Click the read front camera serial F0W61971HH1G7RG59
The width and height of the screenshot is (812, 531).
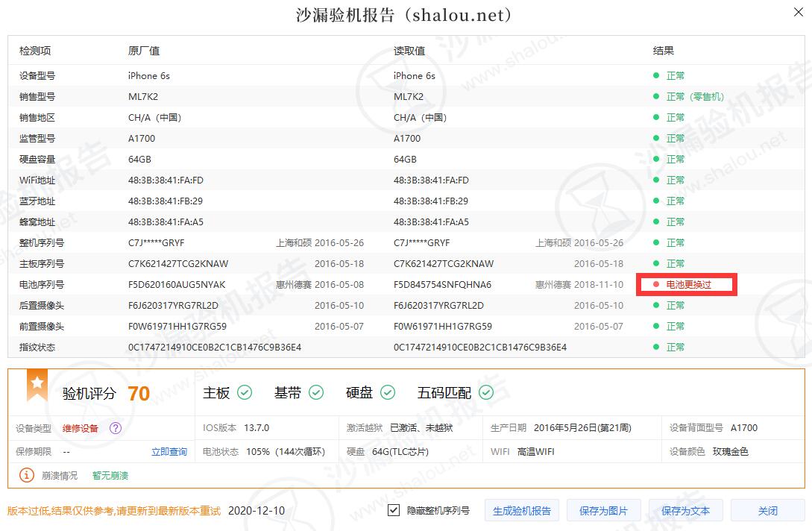point(443,327)
